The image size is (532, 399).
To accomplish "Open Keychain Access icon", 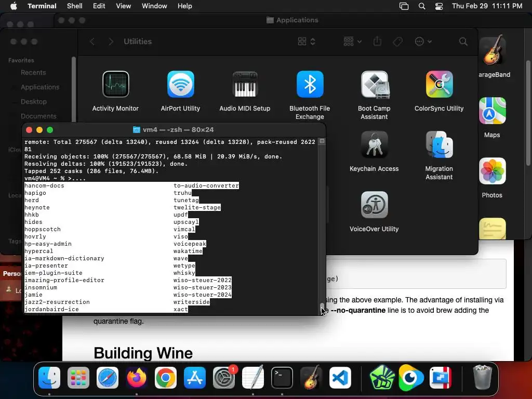I will point(374,144).
